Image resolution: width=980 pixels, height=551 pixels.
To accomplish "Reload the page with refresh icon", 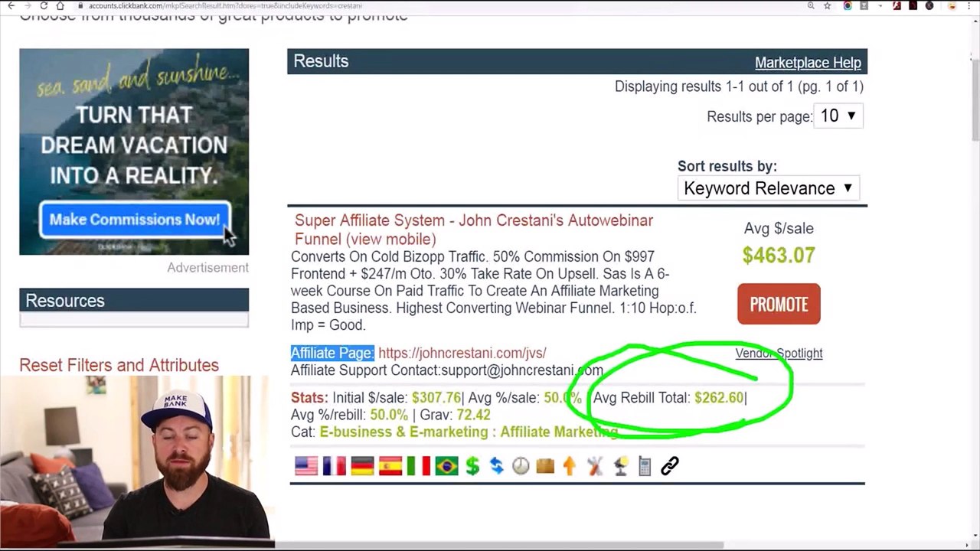I will [x=44, y=5].
